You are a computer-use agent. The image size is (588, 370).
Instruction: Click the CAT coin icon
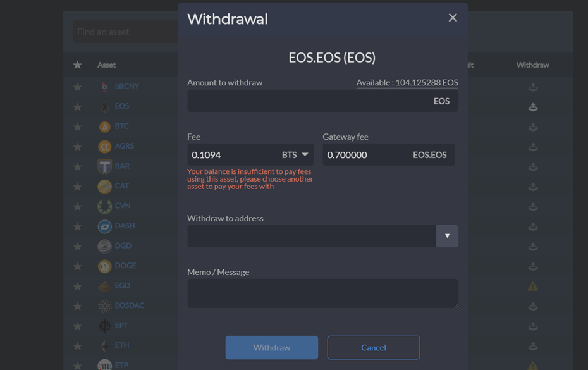[x=104, y=187]
